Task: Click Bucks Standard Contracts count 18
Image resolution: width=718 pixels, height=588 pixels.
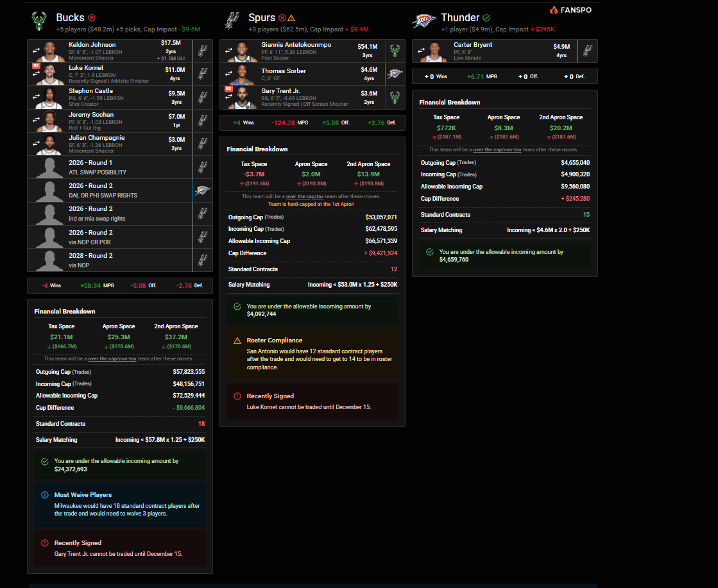Action: coord(201,424)
